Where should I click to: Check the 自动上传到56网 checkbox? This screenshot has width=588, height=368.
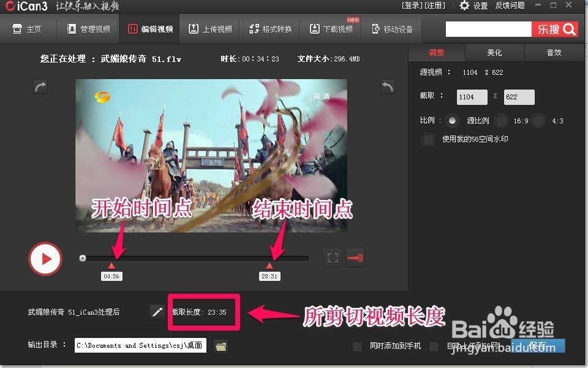pyautogui.click(x=434, y=346)
